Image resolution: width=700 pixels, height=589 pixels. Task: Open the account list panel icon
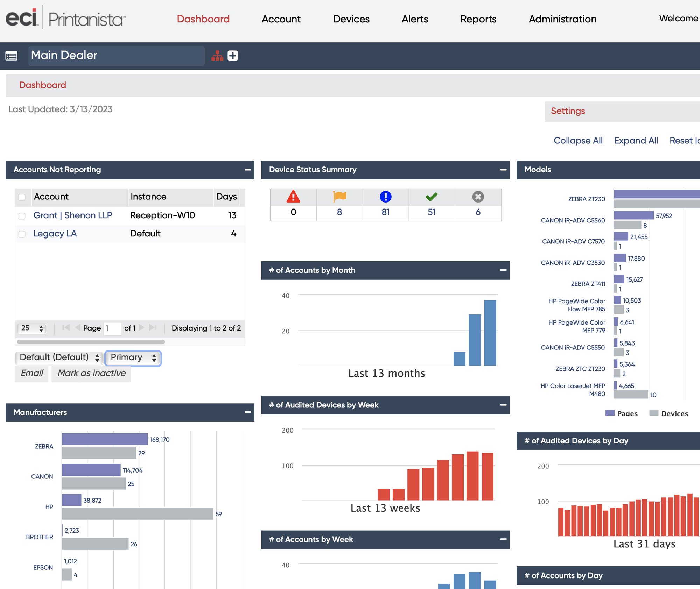pyautogui.click(x=11, y=56)
